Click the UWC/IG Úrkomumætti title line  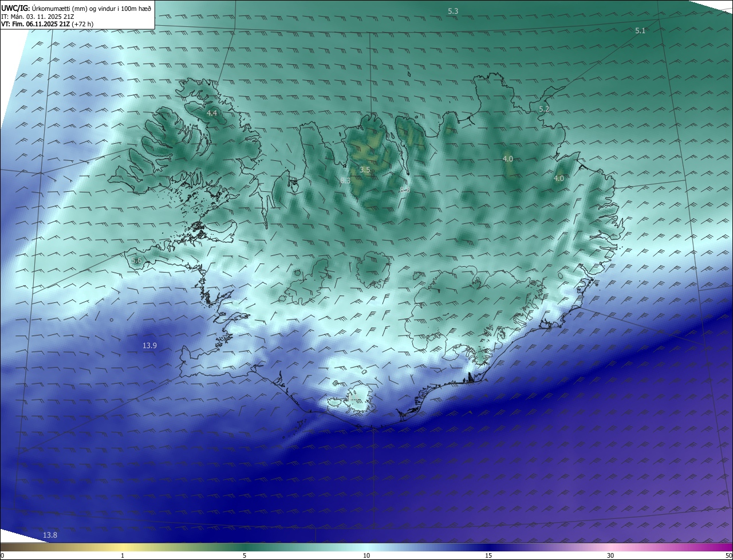[x=76, y=9]
